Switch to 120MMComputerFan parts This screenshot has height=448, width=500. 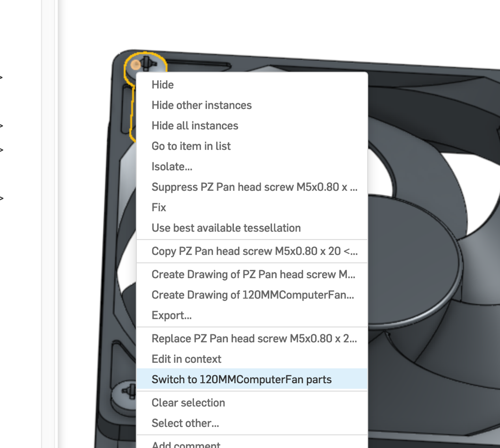coord(252,379)
